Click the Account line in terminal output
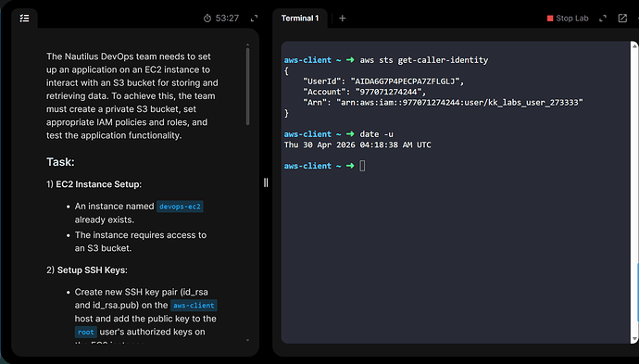639x364 pixels. click(364, 92)
